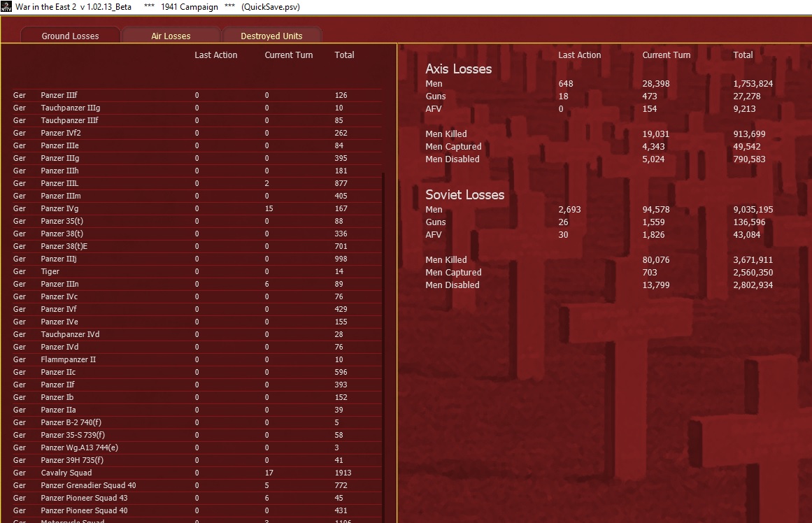Click Soviet Men current turn value 94,578
Viewport: 812px width, 523px height.
point(656,210)
